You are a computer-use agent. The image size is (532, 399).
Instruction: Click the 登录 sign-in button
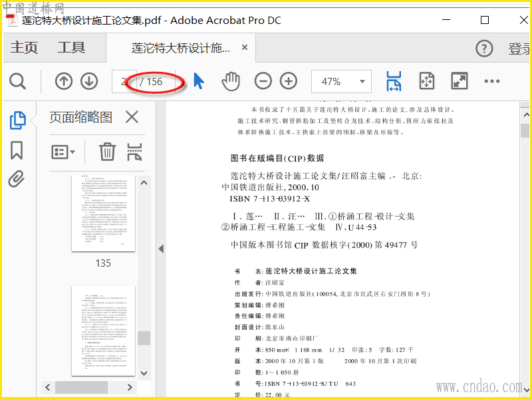pos(519,49)
